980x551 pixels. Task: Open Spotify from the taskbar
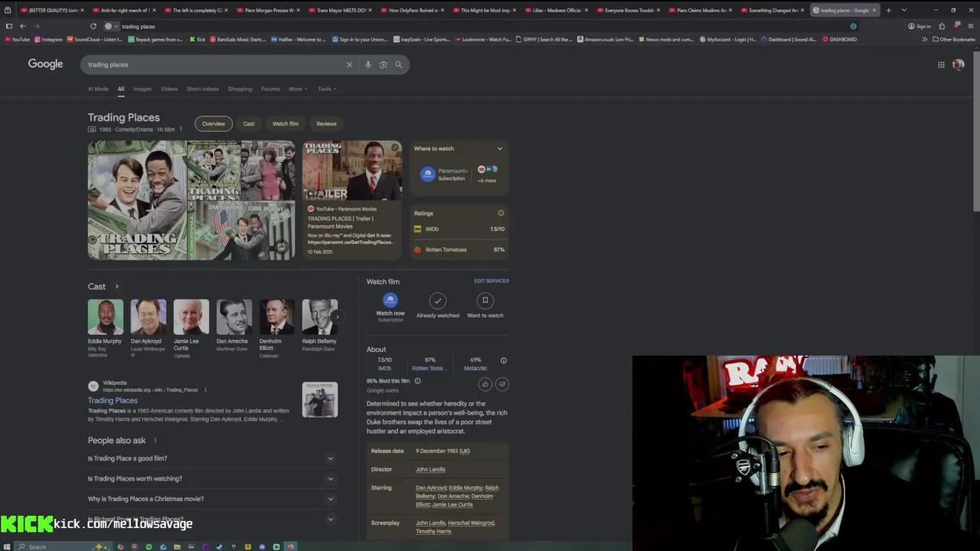(149, 546)
